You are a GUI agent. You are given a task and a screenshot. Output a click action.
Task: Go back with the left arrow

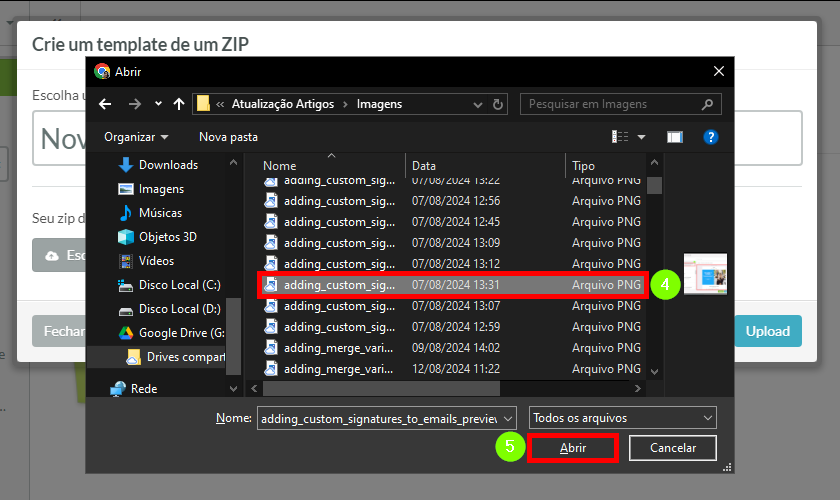105,104
